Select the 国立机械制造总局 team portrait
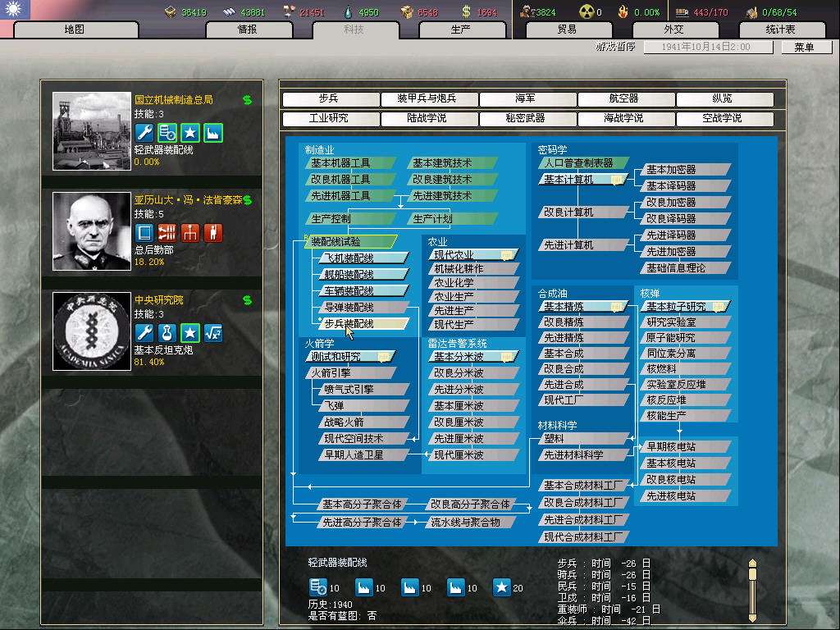The width and height of the screenshot is (840, 630). [x=92, y=131]
